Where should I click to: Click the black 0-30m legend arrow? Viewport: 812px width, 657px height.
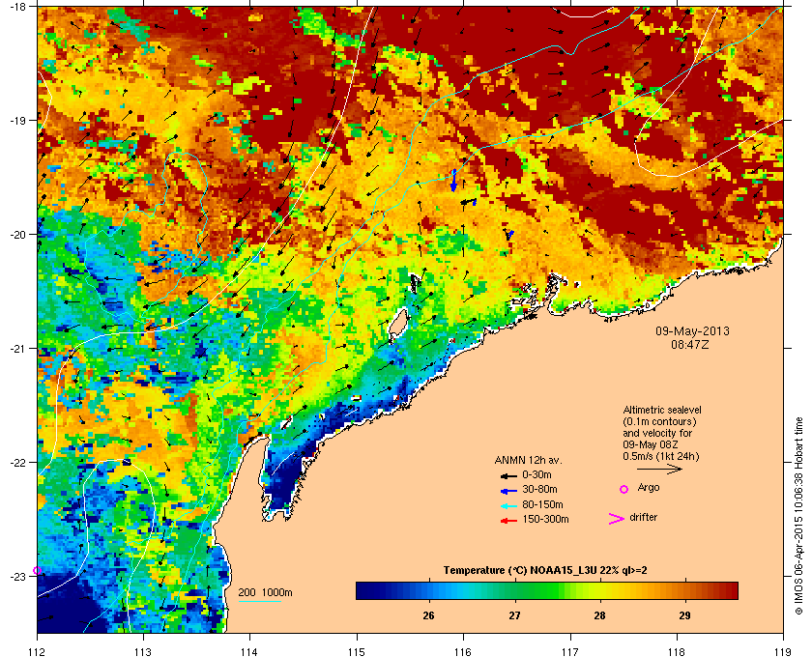pyautogui.click(x=508, y=475)
